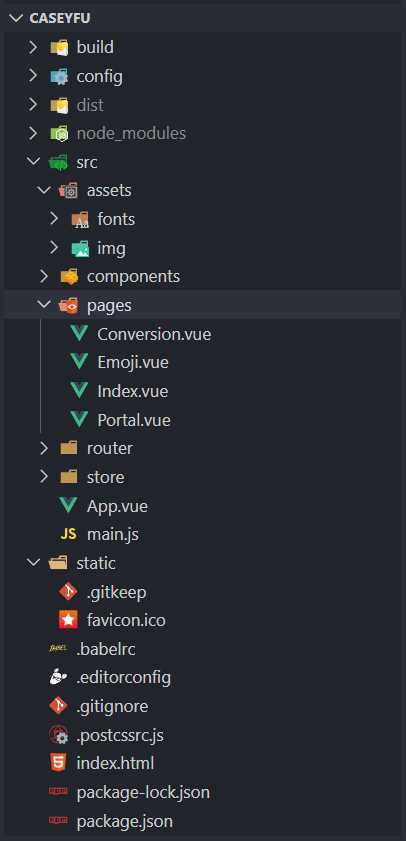Collapse the static folder chevron
The image size is (406, 841).
(x=33, y=563)
